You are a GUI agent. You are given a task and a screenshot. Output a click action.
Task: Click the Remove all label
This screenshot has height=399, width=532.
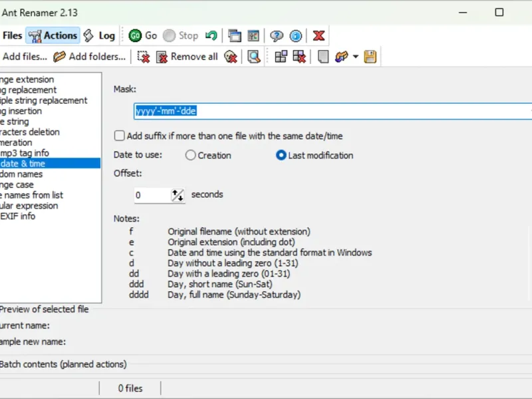(194, 57)
